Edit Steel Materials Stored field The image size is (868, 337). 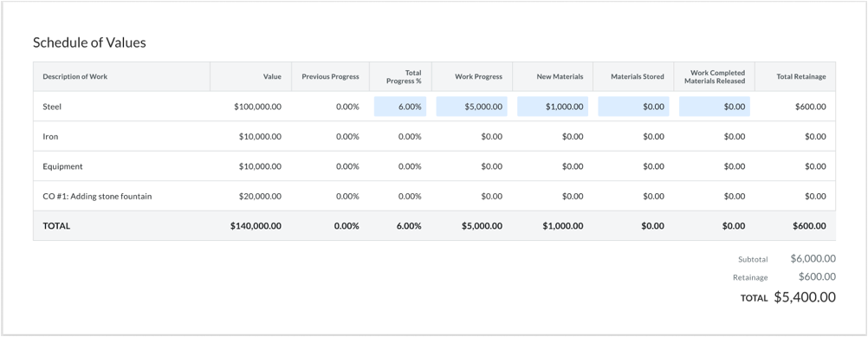click(x=633, y=107)
